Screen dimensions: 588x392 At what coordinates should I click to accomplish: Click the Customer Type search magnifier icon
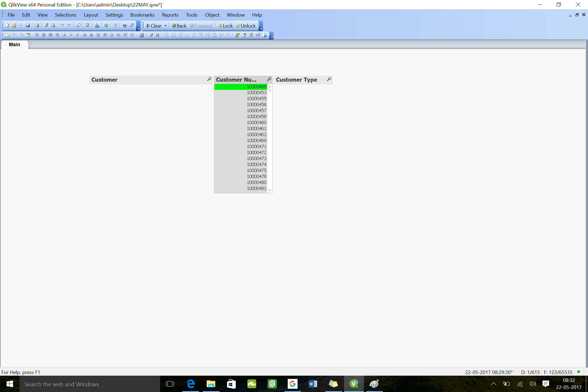329,79
